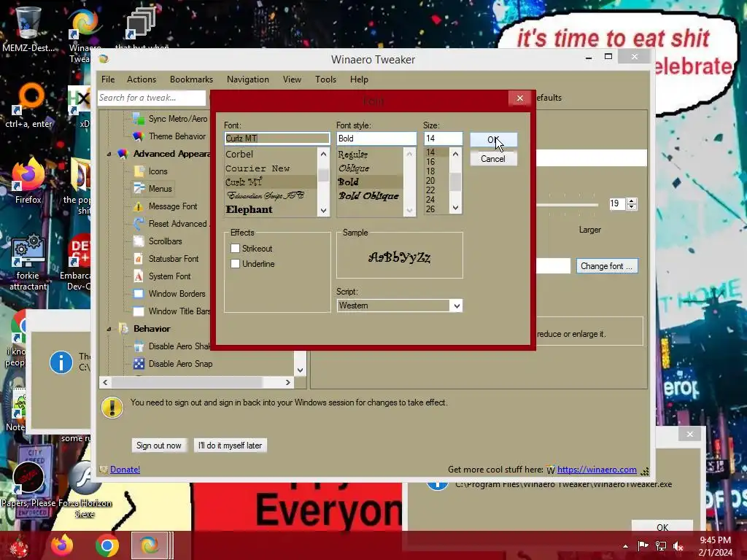This screenshot has height=560, width=747.
Task: Select the Menus tweak icon
Action: (139, 189)
